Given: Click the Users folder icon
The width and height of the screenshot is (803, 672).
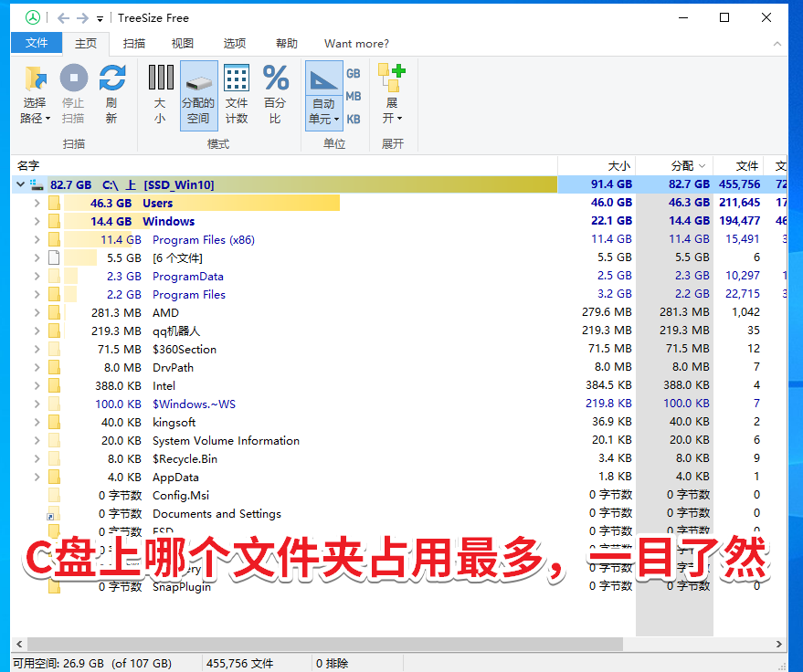Looking at the screenshot, I should [x=54, y=204].
